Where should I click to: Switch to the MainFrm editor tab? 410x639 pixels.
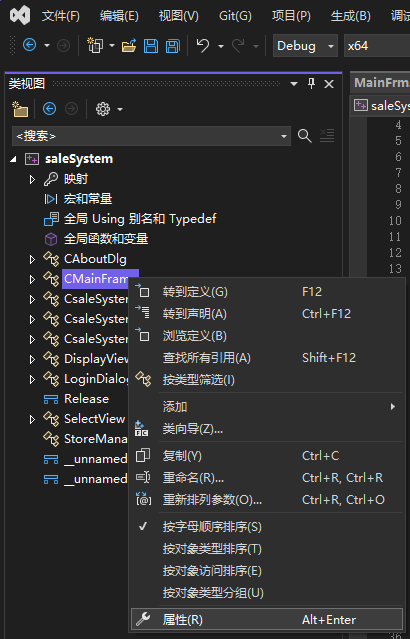point(381,83)
